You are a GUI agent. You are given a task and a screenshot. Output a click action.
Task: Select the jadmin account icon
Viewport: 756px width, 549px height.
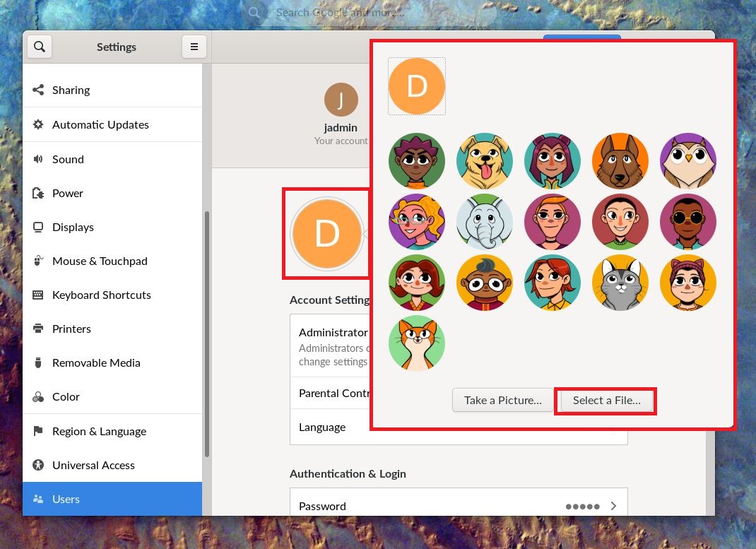[341, 100]
